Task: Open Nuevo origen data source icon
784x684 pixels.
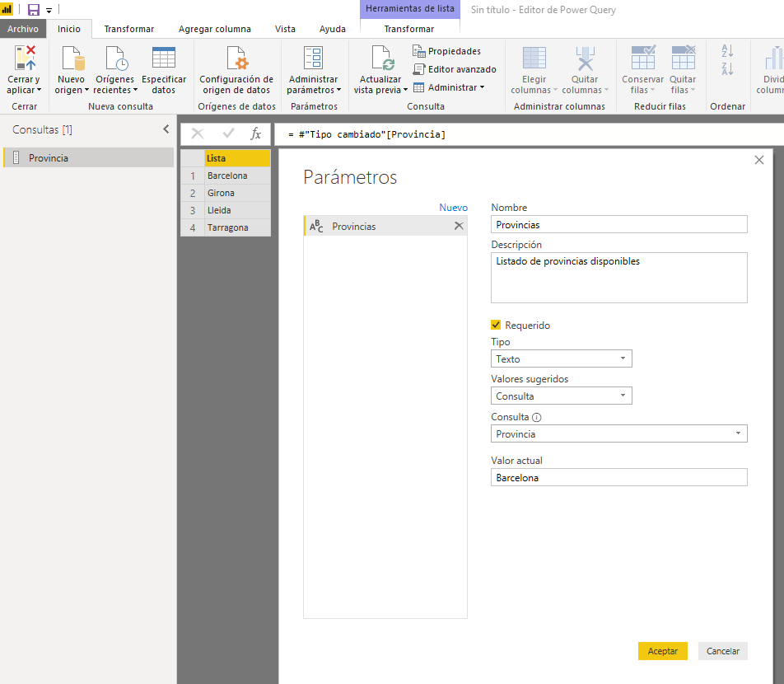Action: pos(72,59)
